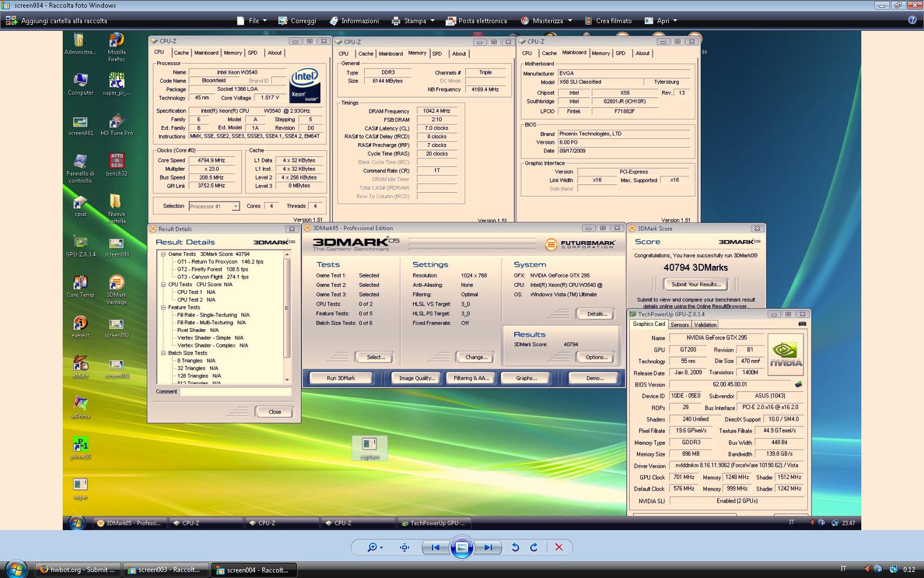Open the Administrator folder desktop icon
The image size is (924, 578).
pos(80,44)
